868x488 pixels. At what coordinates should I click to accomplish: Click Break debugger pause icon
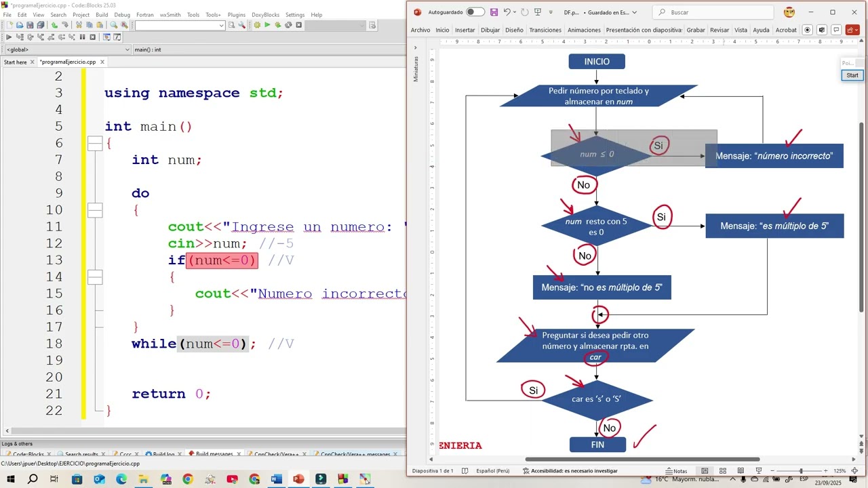82,37
